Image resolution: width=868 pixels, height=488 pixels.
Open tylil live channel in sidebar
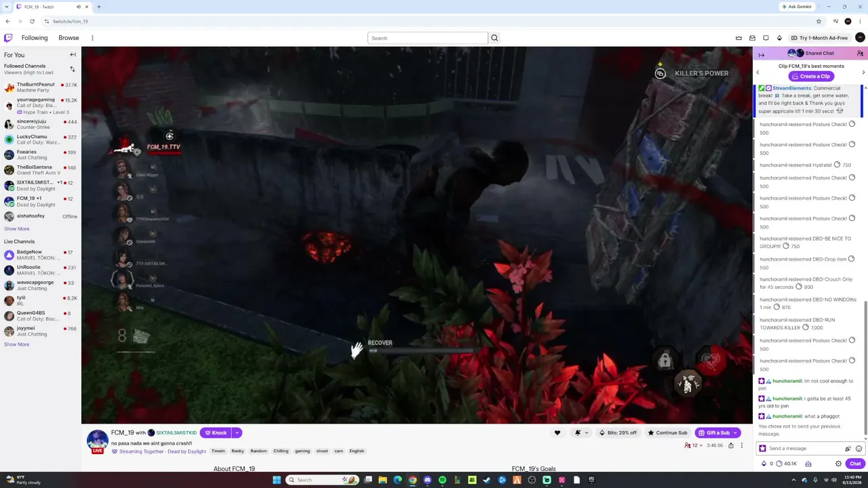(x=40, y=300)
